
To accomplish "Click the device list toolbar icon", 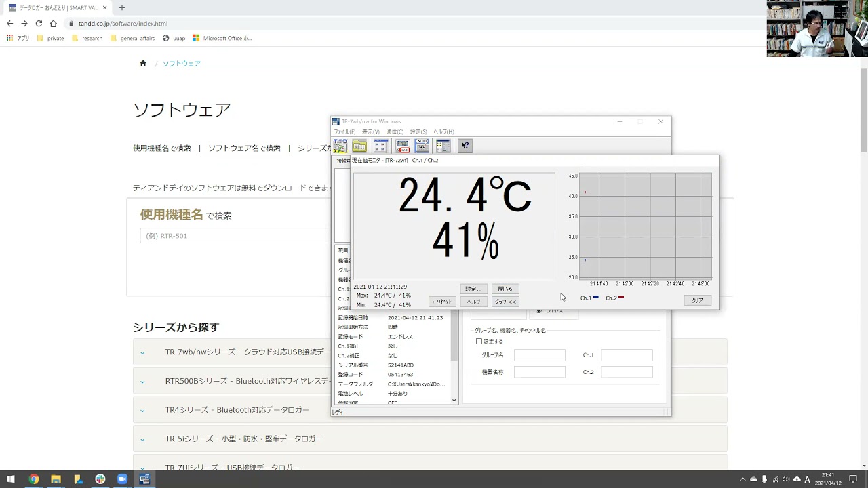I will 380,146.
